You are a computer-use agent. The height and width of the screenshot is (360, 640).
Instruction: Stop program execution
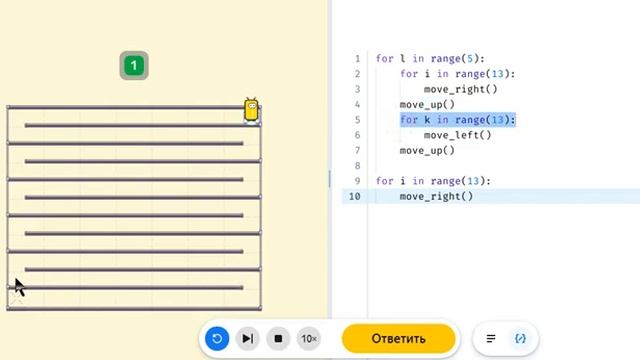pos(278,338)
